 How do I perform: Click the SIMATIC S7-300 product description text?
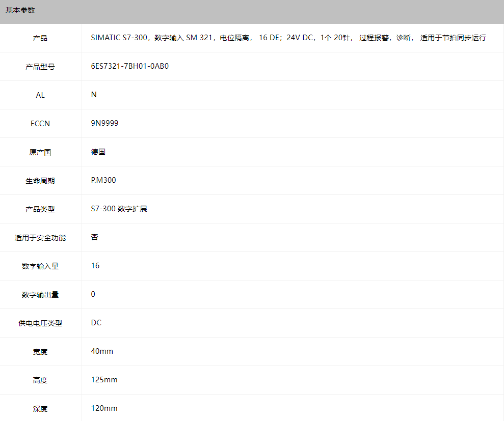(288, 38)
